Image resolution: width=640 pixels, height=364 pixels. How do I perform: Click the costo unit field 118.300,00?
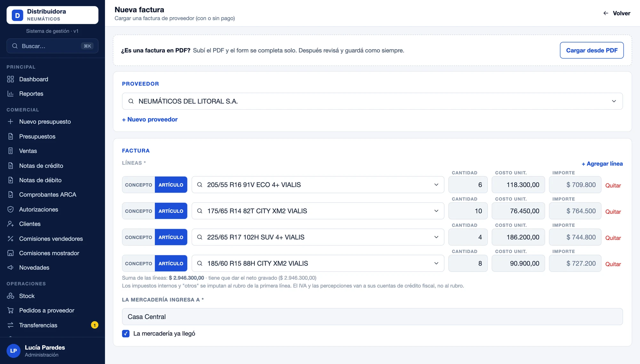pyautogui.click(x=518, y=185)
